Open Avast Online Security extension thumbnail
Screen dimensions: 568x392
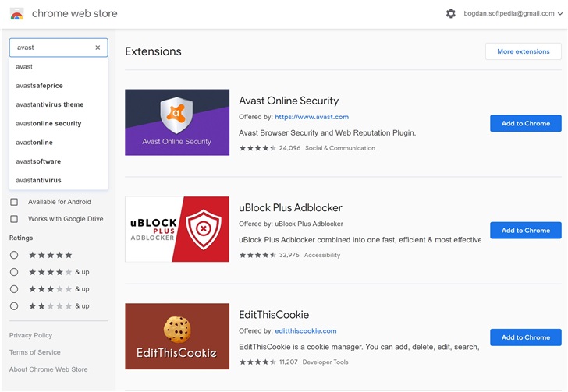click(x=177, y=122)
